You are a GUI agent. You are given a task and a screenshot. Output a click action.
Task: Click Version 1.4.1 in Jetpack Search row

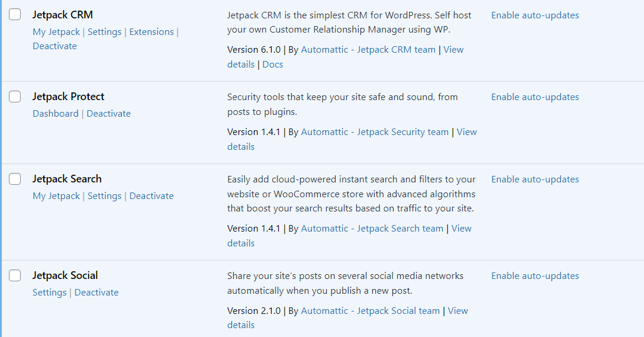253,229
